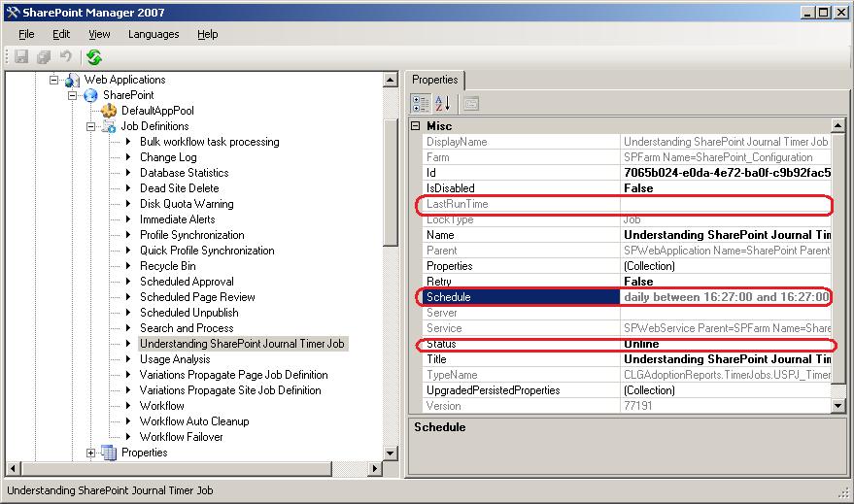
Task: Click arrow beside Bulk workflow task processing
Action: (x=128, y=142)
